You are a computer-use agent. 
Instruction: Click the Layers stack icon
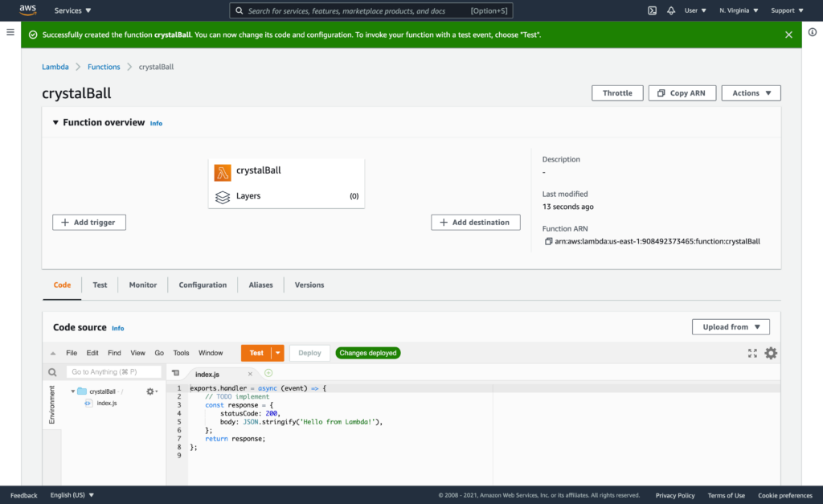pos(223,197)
